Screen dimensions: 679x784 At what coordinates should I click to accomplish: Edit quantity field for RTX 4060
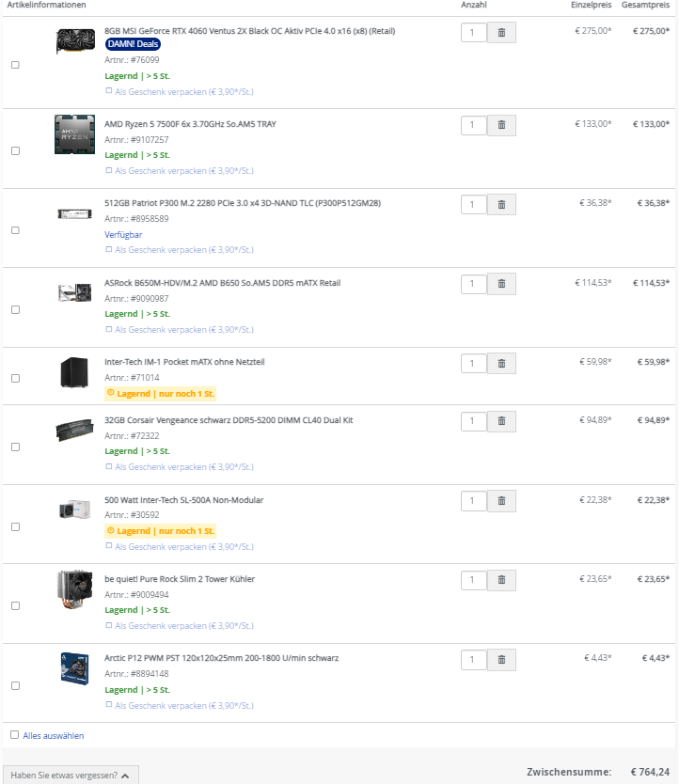[473, 33]
